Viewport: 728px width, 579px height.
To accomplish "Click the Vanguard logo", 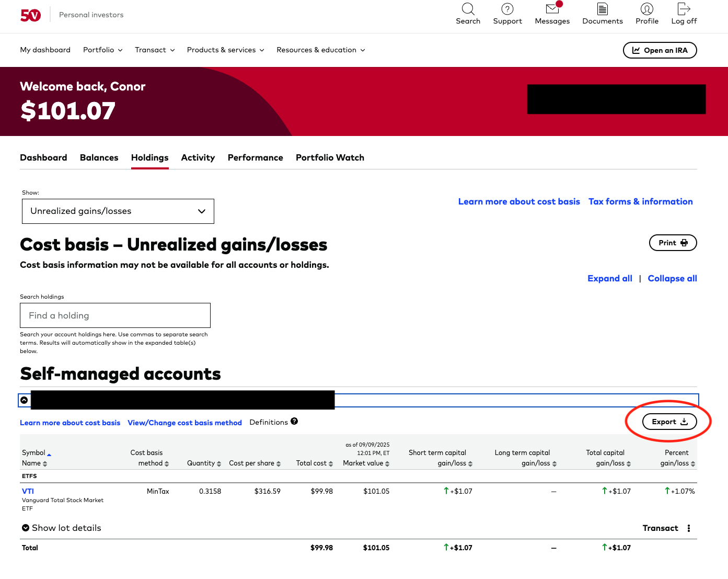I will pyautogui.click(x=30, y=15).
